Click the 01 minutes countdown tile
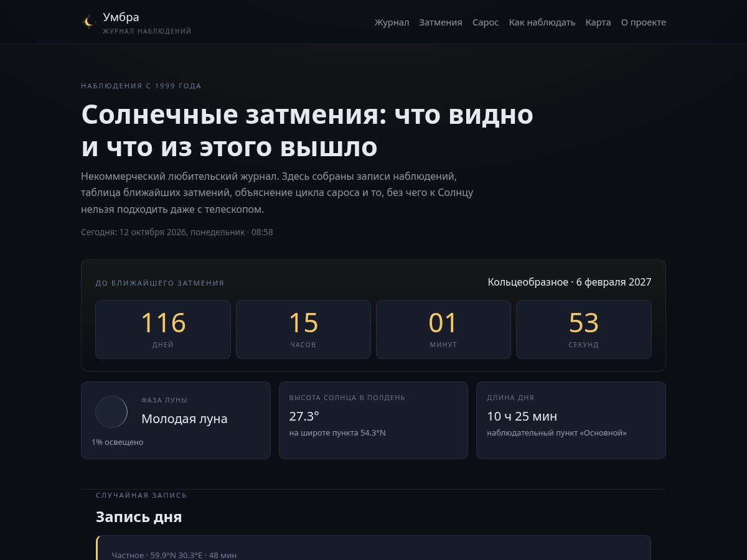 click(x=443, y=329)
